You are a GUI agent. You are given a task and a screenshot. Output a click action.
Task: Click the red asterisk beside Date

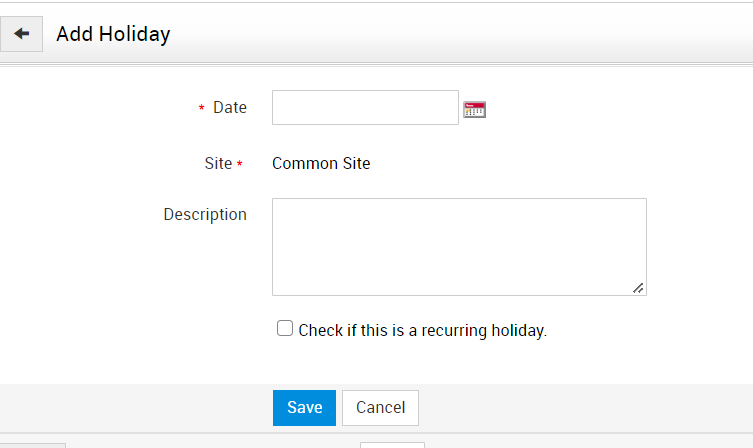[x=201, y=109]
